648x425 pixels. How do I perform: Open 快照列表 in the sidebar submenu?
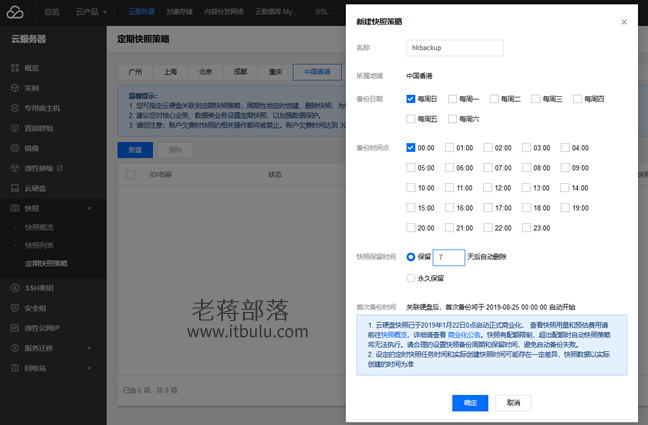coord(39,246)
